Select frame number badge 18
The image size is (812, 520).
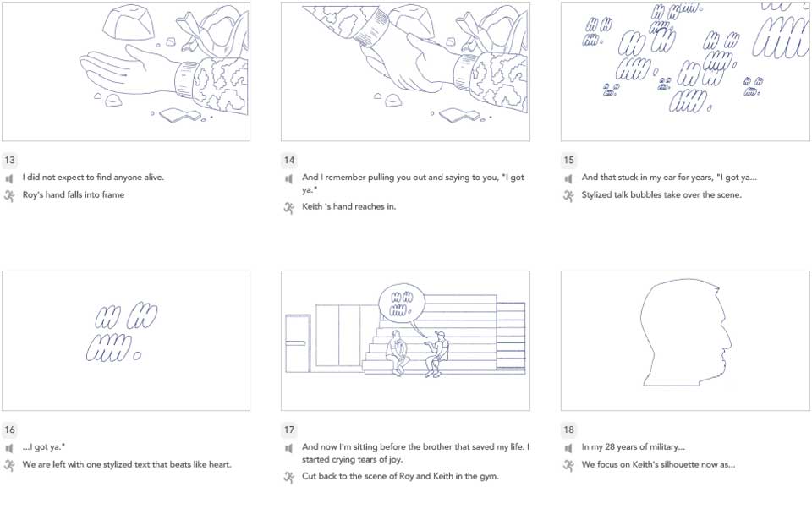(x=568, y=430)
